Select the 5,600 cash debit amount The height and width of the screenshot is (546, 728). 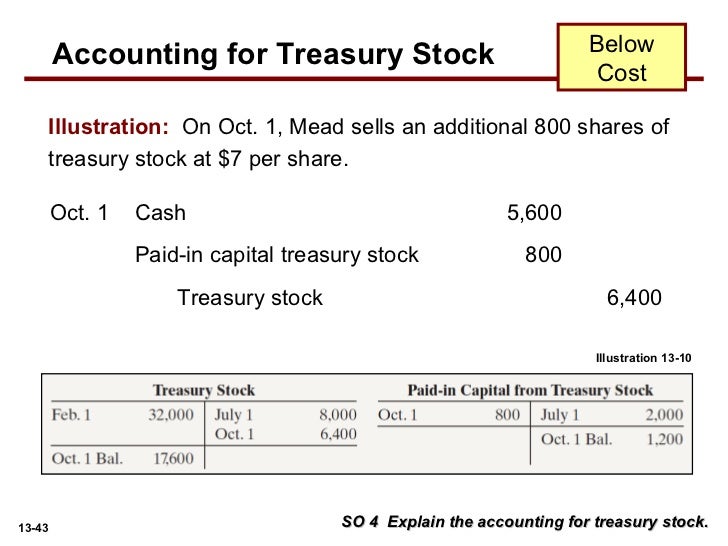pyautogui.click(x=534, y=212)
